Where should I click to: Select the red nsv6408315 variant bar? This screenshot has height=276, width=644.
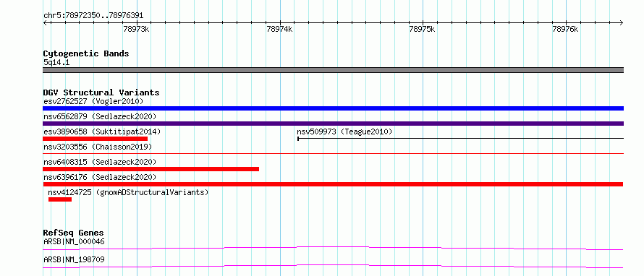[x=151, y=169]
